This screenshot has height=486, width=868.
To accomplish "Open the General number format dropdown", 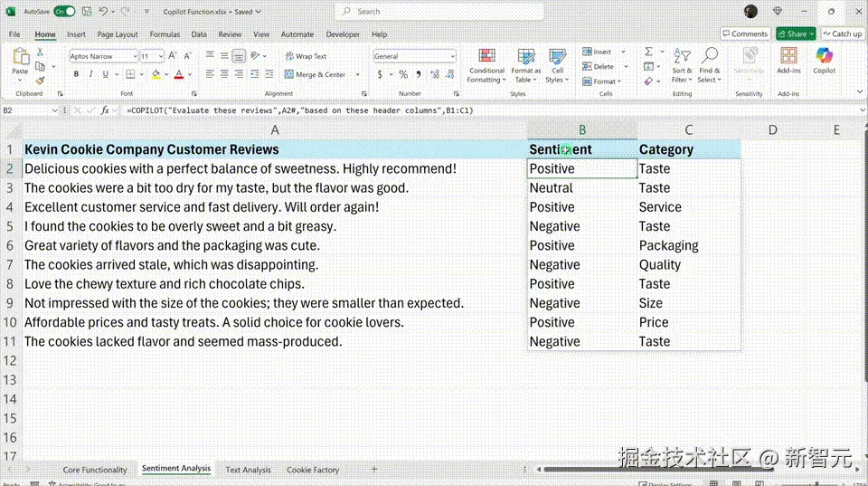I will tap(452, 56).
